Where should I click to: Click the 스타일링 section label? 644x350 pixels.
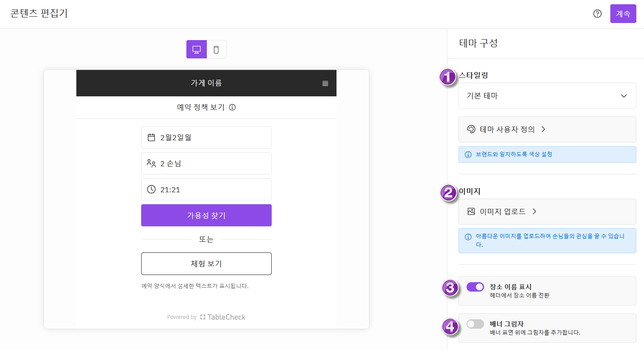473,75
